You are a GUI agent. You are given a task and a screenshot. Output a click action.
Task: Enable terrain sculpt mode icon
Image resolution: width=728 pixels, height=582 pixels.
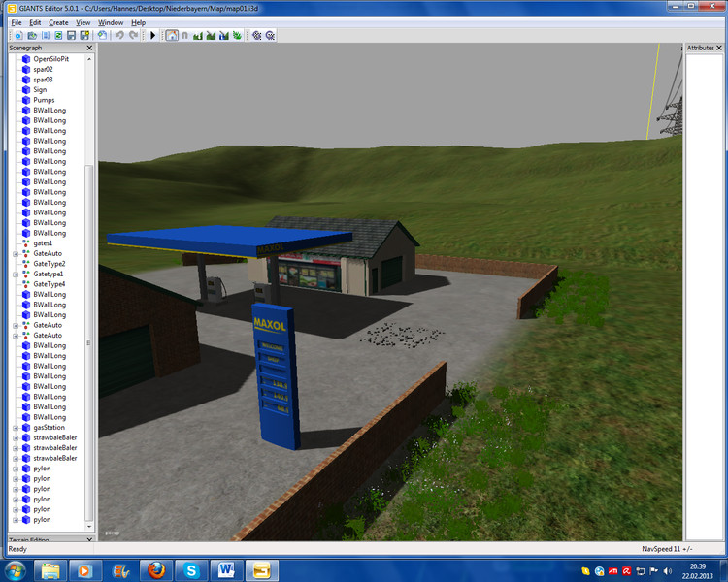pos(198,35)
